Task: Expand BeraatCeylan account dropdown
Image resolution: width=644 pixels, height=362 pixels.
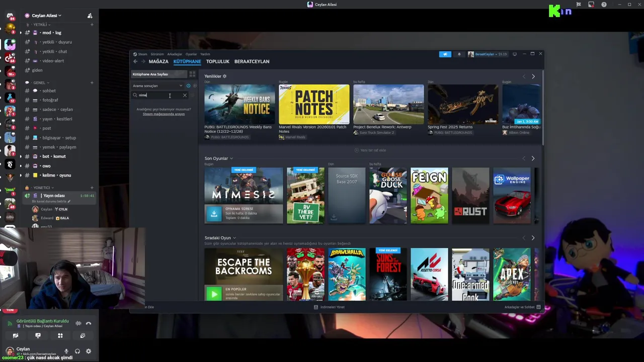Action: 488,54
